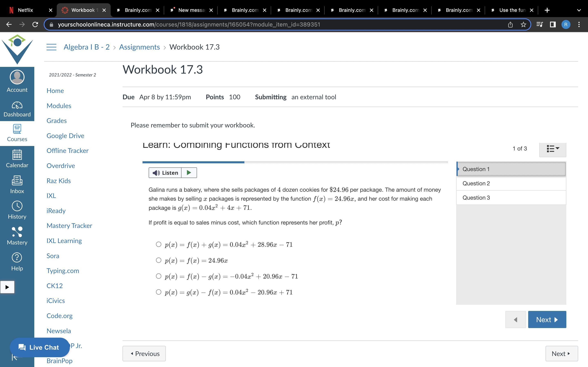This screenshot has height=367, width=588.
Task: Open the question list dropdown
Action: point(552,149)
